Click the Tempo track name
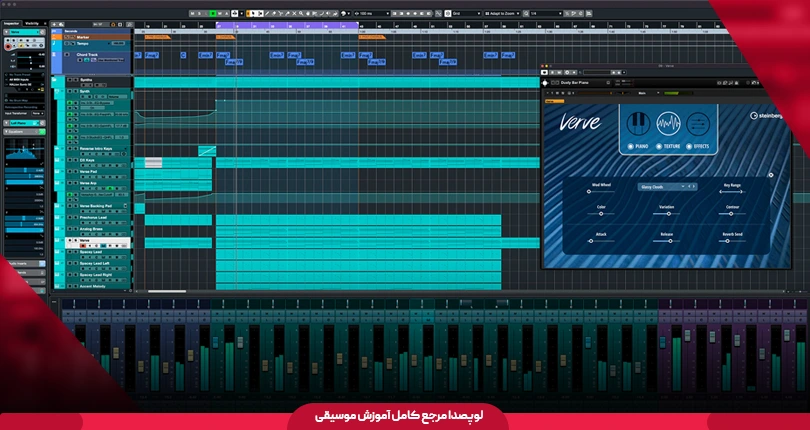This screenshot has height=430, width=810. [x=83, y=43]
